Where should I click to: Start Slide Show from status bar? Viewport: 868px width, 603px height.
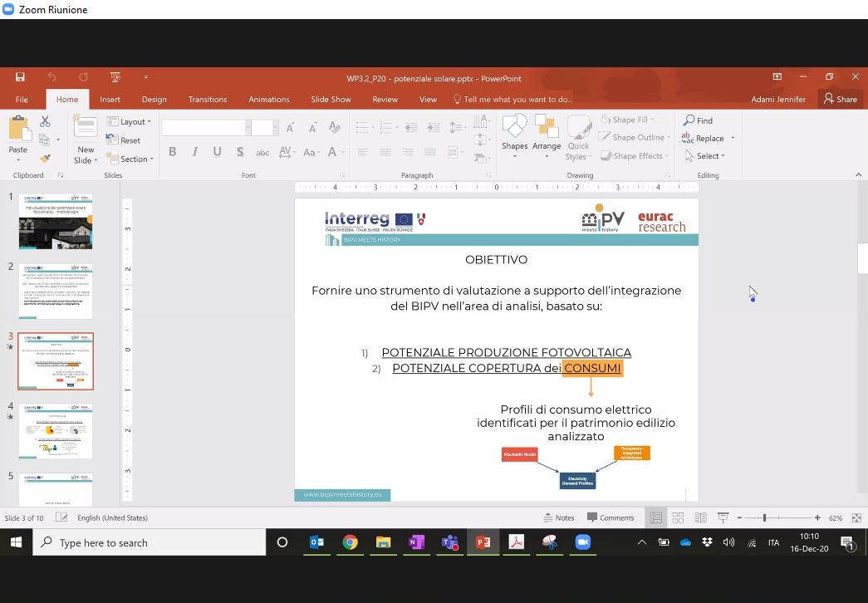(x=723, y=517)
